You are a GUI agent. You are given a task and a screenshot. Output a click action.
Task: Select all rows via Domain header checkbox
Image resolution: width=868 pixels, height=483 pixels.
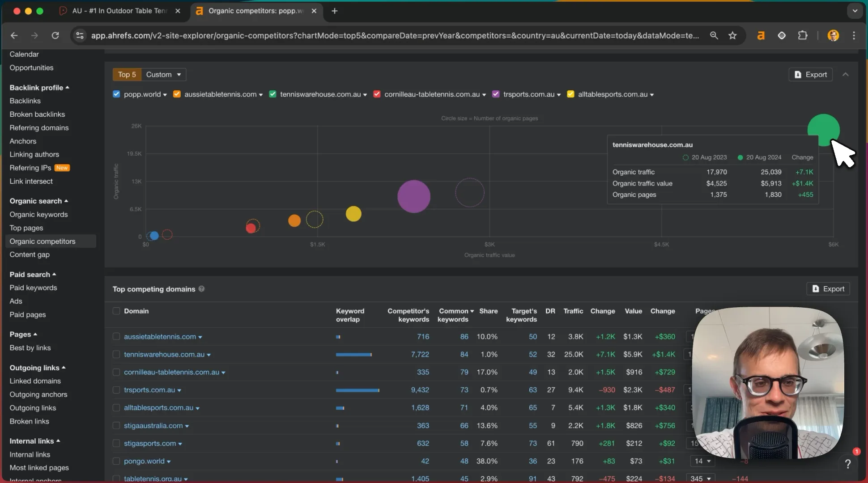pos(116,311)
